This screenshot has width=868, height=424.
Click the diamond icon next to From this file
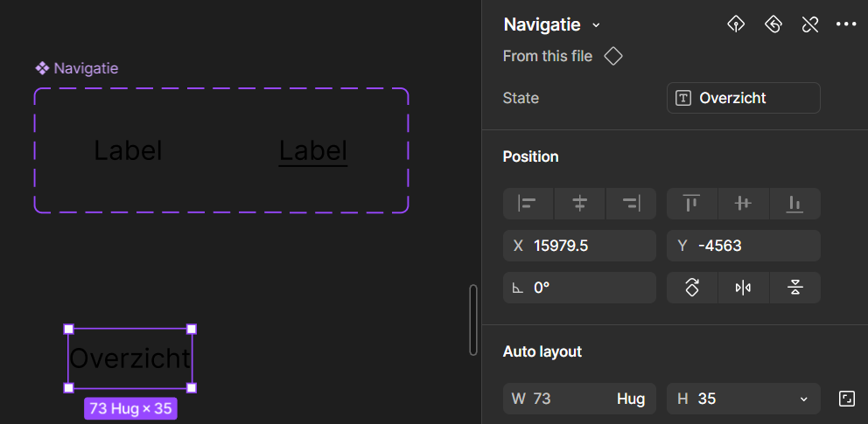coord(613,56)
